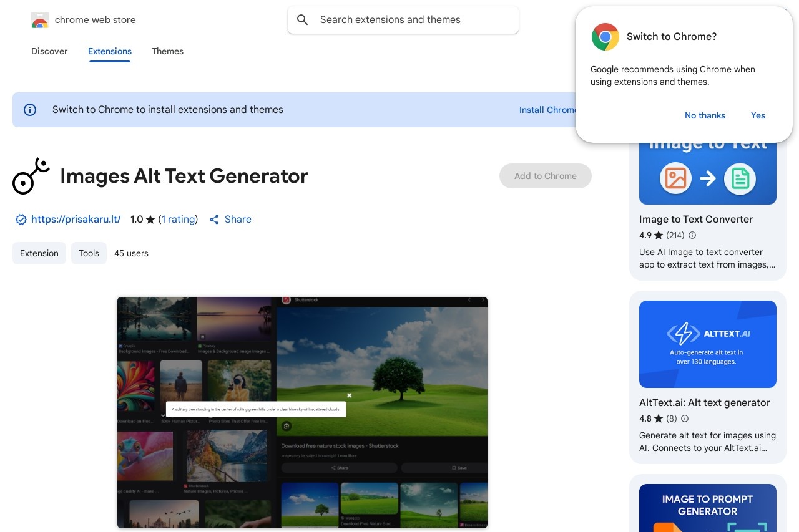
Task: Click the Share link text
Action: [238, 220]
